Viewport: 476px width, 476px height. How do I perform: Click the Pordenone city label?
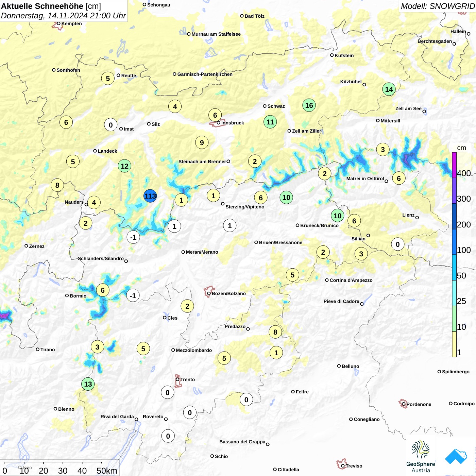419,404
